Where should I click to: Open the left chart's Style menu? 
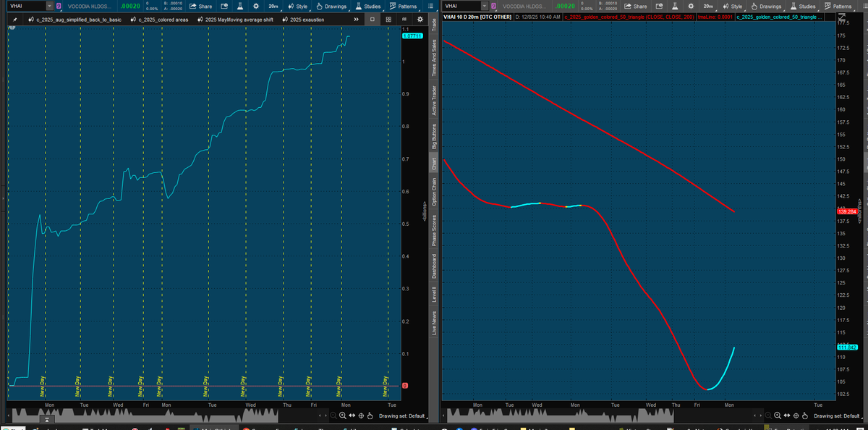coord(297,6)
